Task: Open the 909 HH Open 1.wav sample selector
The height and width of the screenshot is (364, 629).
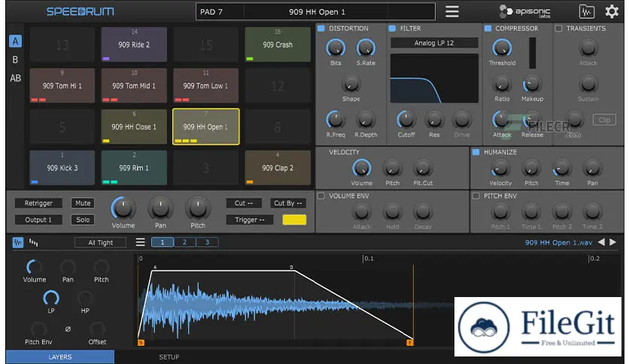Action: (558, 242)
